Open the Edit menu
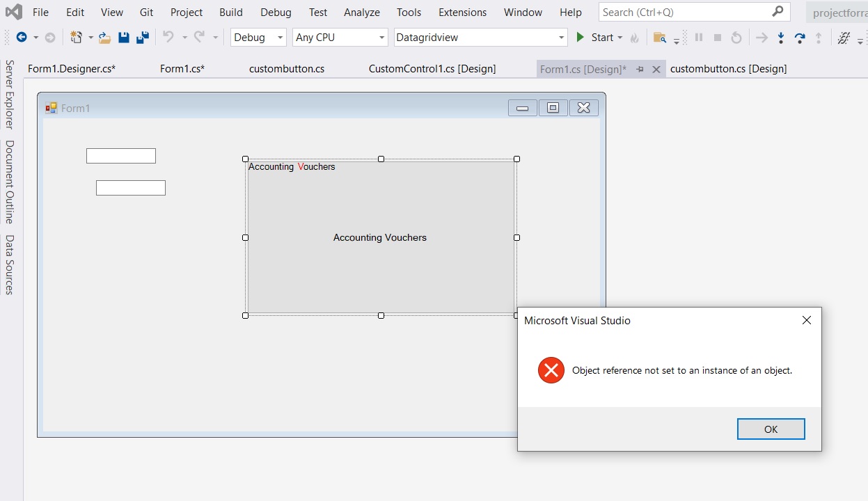Viewport: 868px width, 501px height. (75, 13)
